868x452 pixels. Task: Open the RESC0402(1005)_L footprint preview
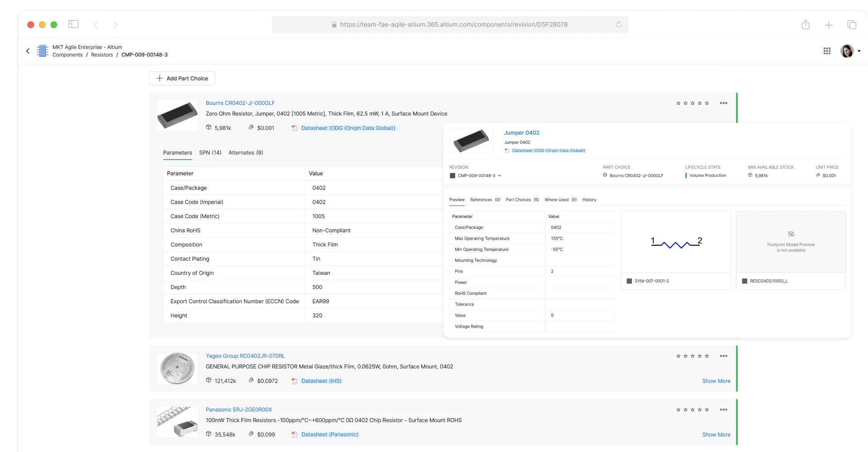[791, 242]
